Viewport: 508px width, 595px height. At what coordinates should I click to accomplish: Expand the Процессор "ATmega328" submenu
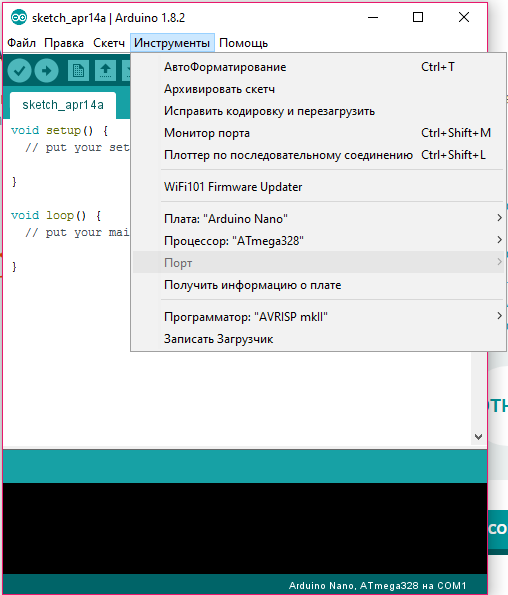pos(318,241)
